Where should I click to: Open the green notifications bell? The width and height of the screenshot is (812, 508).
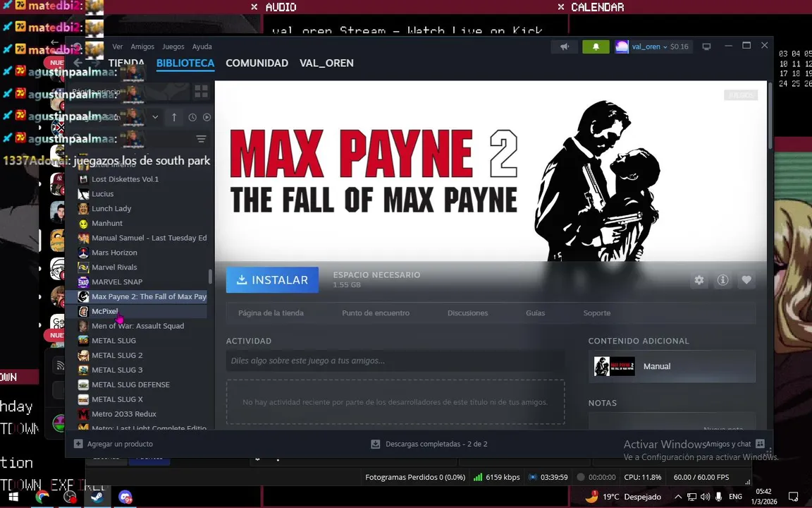pos(596,47)
